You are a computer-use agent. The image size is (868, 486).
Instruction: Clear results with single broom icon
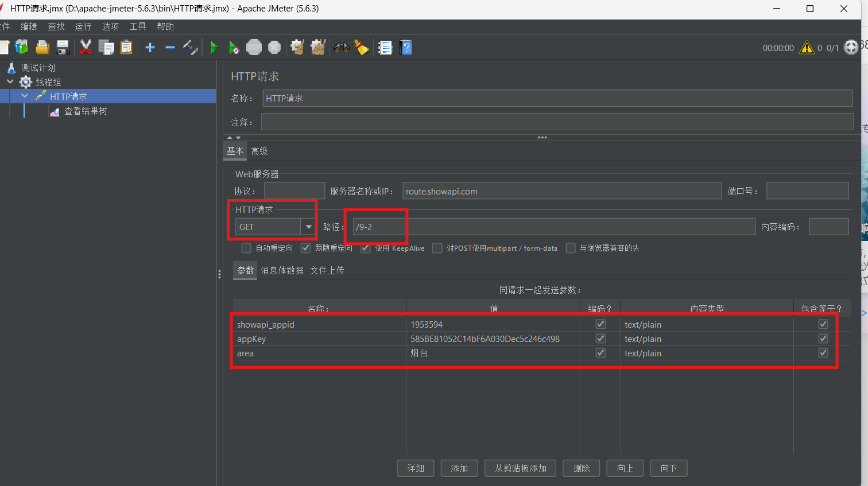(x=297, y=47)
